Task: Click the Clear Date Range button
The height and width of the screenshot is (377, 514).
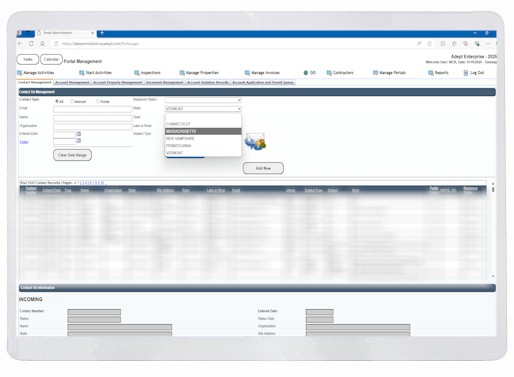Action: coord(72,155)
